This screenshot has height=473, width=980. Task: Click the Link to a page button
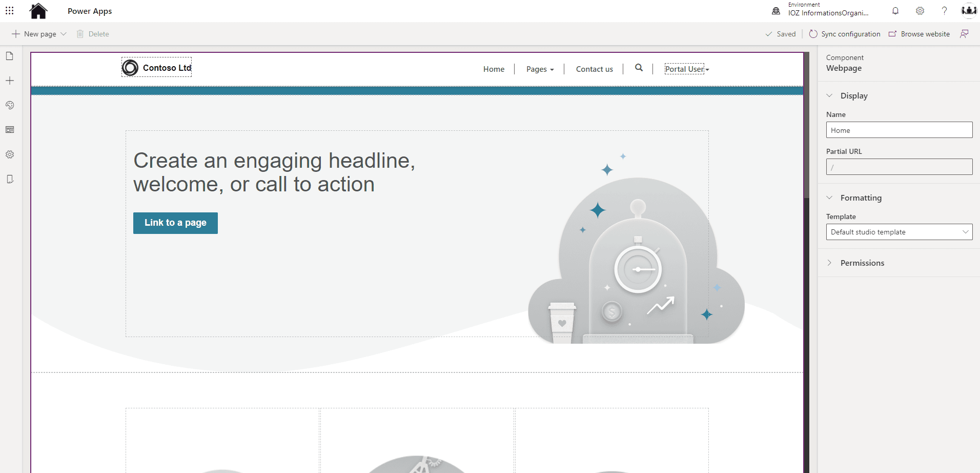click(x=175, y=223)
